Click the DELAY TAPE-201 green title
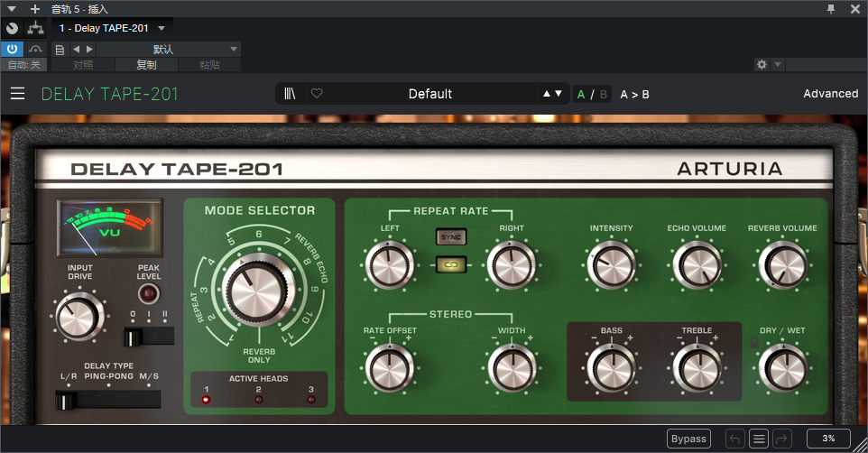 click(x=109, y=94)
